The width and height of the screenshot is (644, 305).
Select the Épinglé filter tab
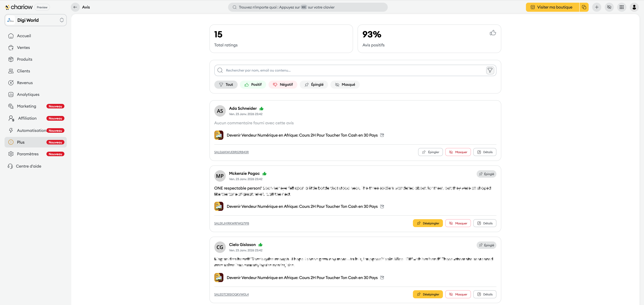tap(314, 85)
